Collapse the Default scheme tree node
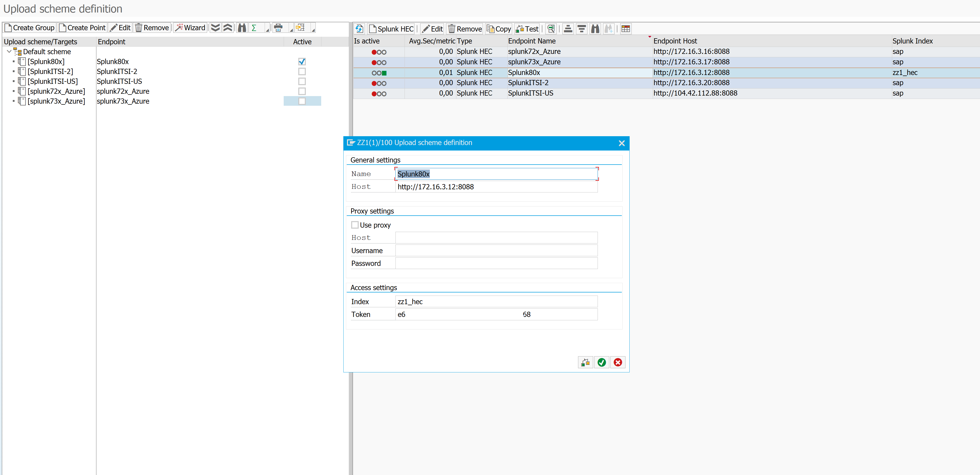Image resolution: width=980 pixels, height=475 pixels. (x=9, y=51)
